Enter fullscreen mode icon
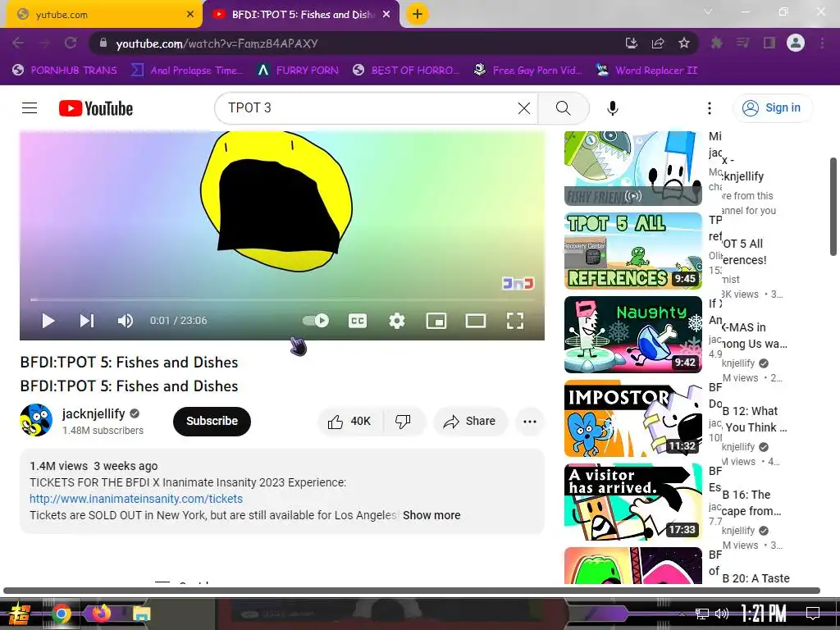840x630 pixels. 515,321
